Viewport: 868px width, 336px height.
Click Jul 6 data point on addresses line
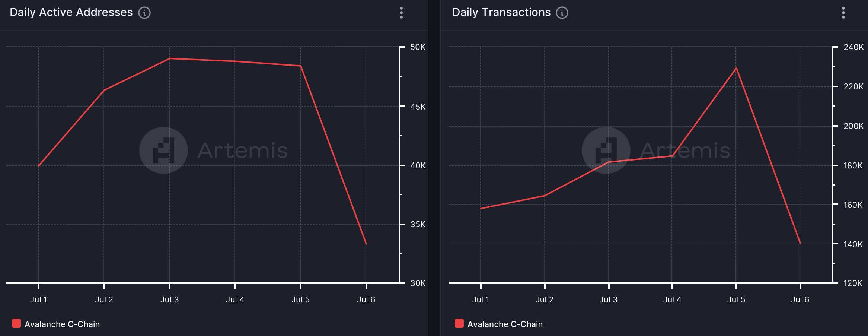366,244
